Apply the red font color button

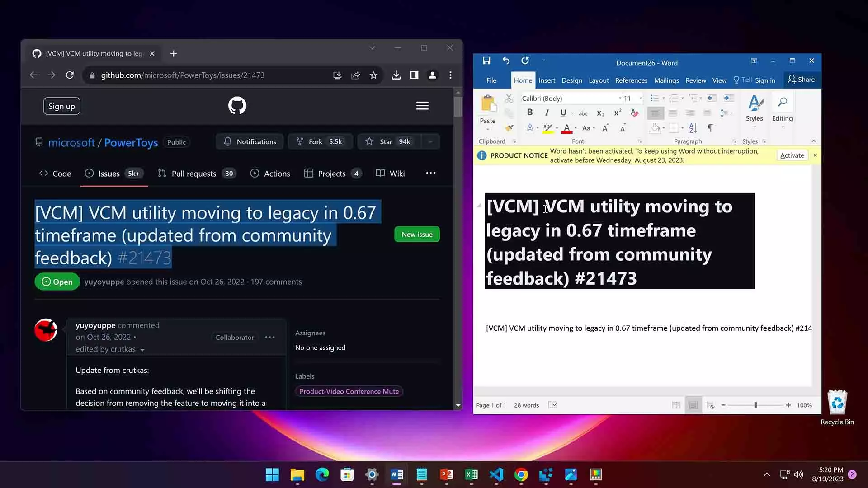coord(566,128)
